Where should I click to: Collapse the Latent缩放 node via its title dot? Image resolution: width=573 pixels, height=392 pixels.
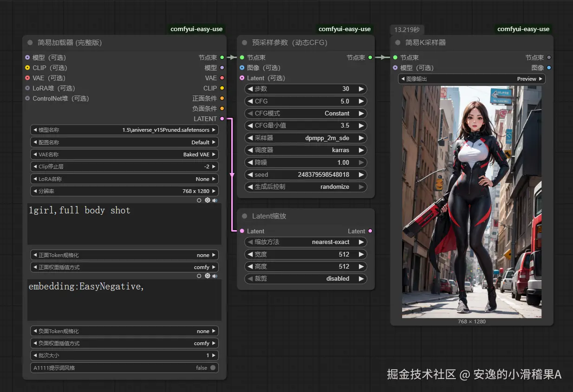click(245, 216)
